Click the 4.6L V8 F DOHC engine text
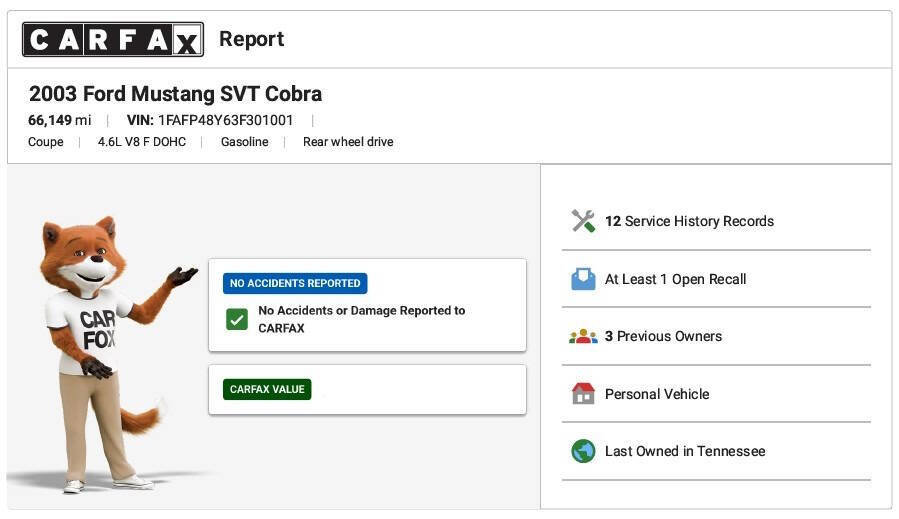The width and height of the screenshot is (899, 519). coord(142,142)
